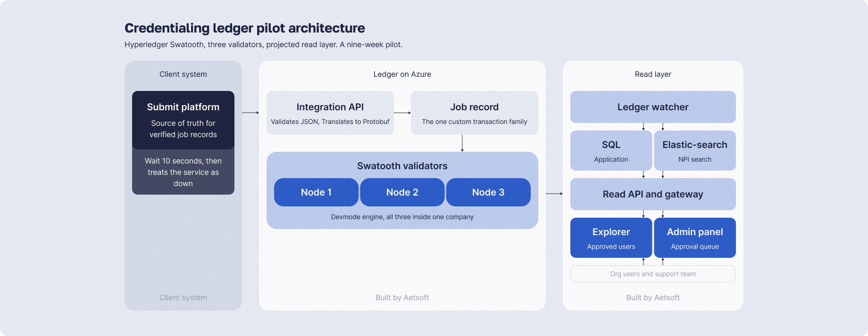The image size is (868, 336).
Task: Click 'Validates JSON, Translates to Protobuf' text
Action: tap(330, 122)
